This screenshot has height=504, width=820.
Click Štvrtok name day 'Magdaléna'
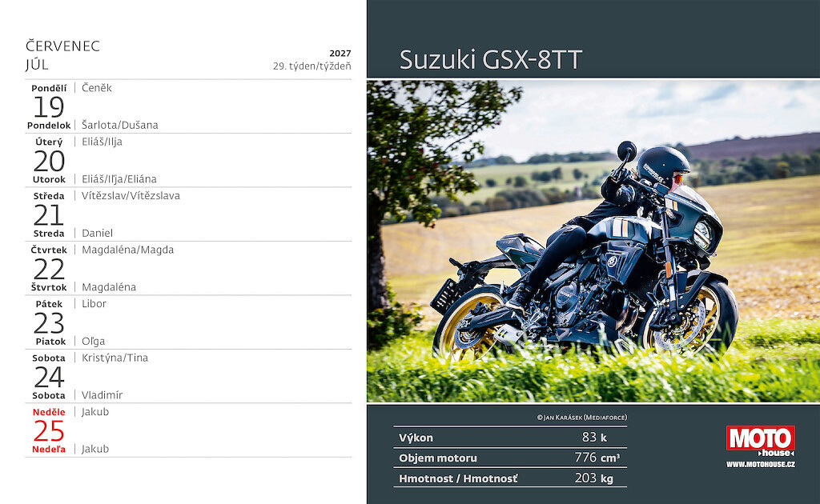coord(109,287)
